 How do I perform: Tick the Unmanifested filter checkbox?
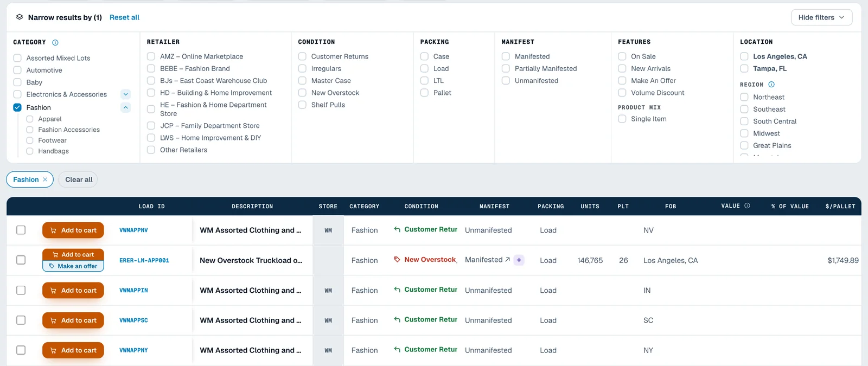pos(506,81)
